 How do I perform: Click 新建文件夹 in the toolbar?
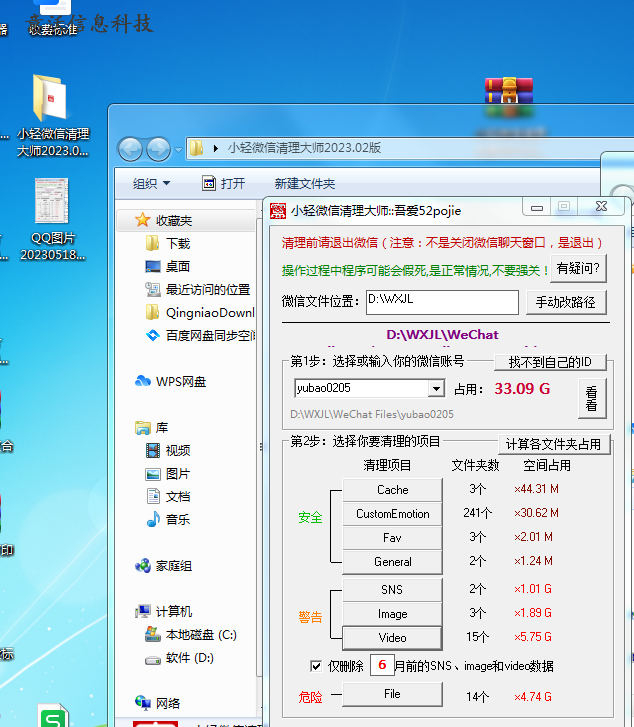pyautogui.click(x=304, y=183)
